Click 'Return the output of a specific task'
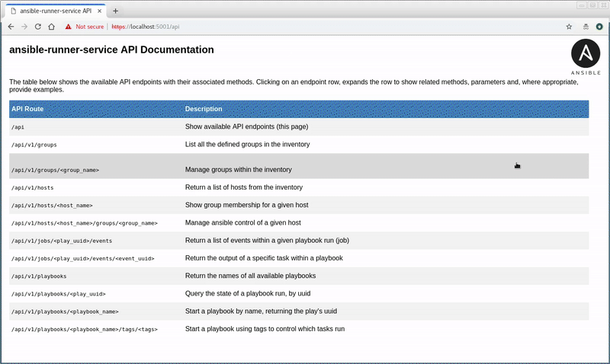This screenshot has height=364, width=610. (264, 258)
